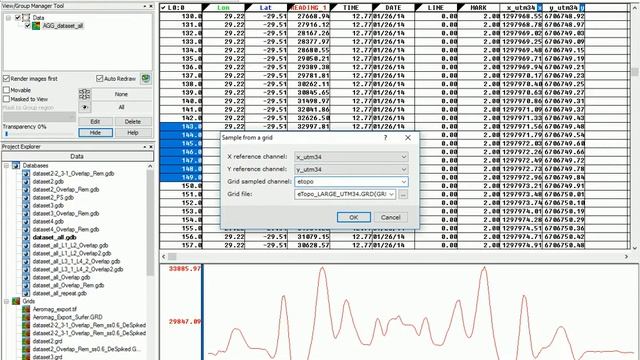
Task: Uncheck the Data group checkbox
Action: click(x=18, y=18)
